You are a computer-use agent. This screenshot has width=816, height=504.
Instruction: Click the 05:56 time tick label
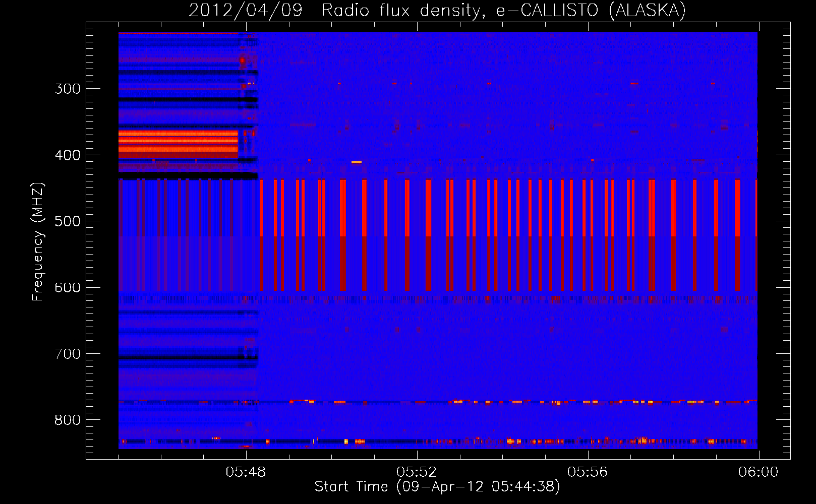[588, 472]
